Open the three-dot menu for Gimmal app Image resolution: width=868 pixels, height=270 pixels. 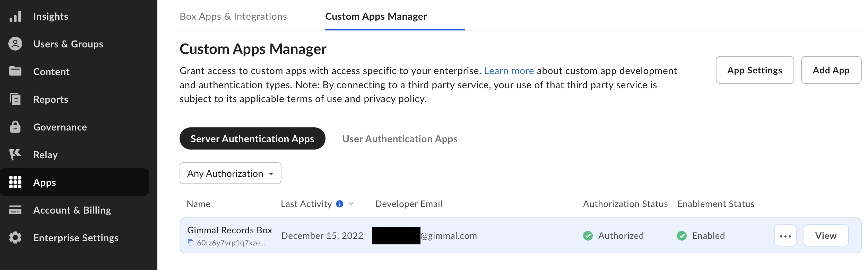(x=785, y=236)
